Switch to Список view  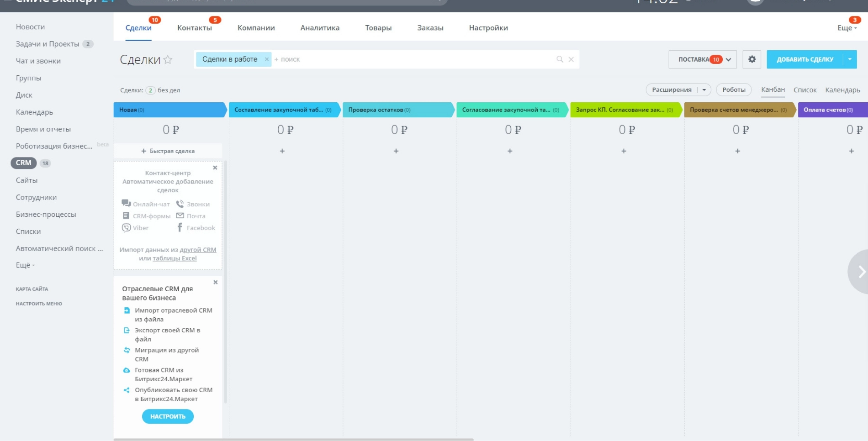pyautogui.click(x=804, y=90)
